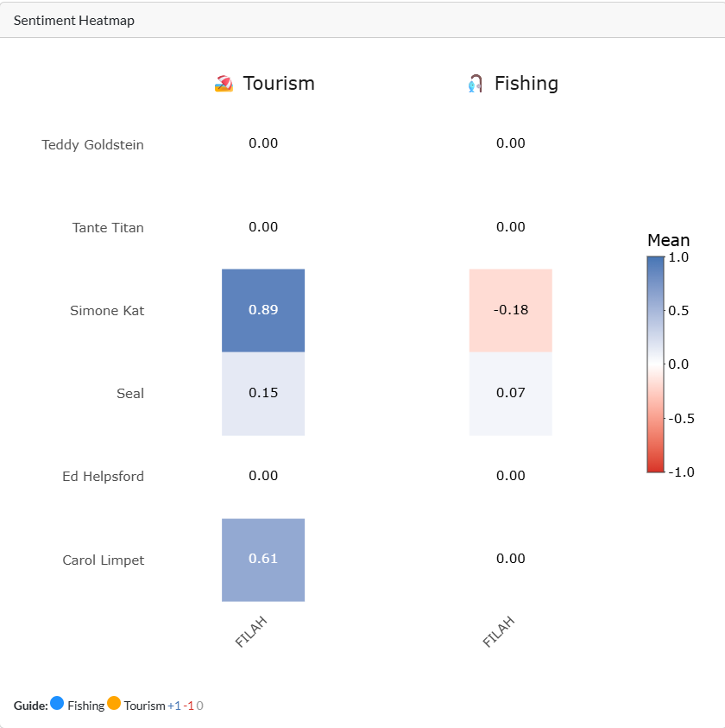Click the FILAH label under Fishing
725x728 pixels.
click(498, 632)
